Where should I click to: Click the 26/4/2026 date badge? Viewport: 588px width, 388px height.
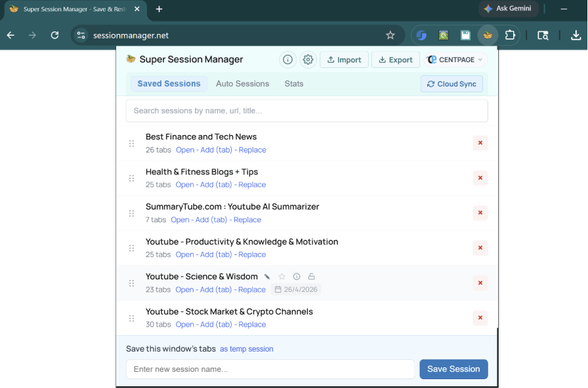tap(296, 289)
